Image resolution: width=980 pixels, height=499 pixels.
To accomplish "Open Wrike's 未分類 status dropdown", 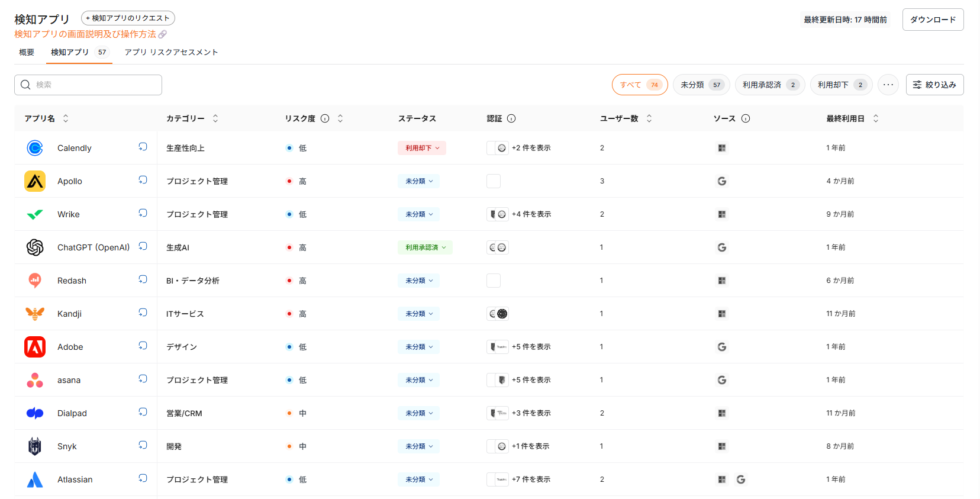I will [x=419, y=214].
